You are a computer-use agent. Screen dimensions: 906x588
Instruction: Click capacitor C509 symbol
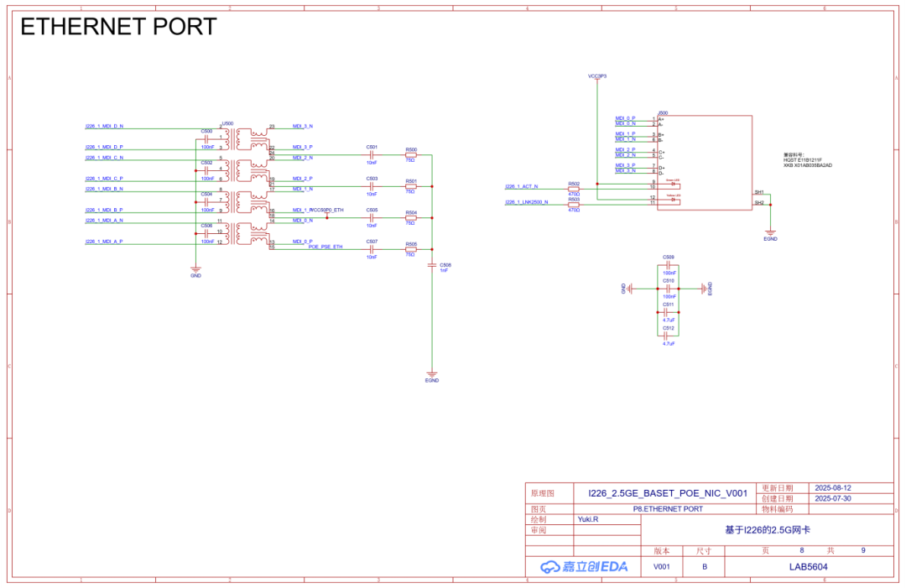[x=669, y=265]
